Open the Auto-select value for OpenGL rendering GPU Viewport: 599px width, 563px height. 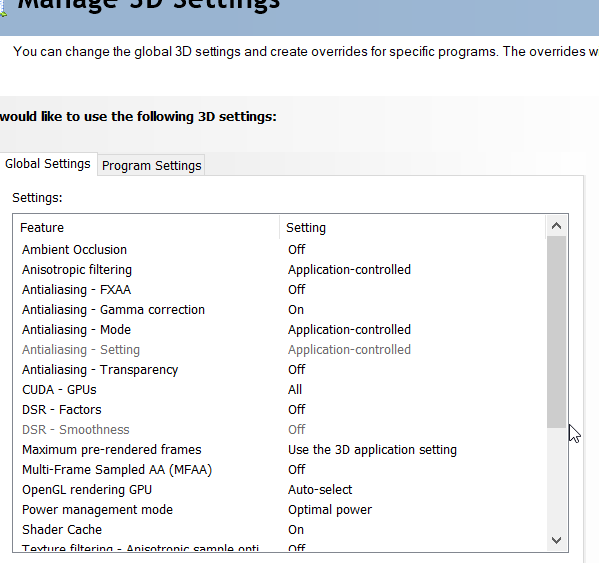pyautogui.click(x=320, y=490)
